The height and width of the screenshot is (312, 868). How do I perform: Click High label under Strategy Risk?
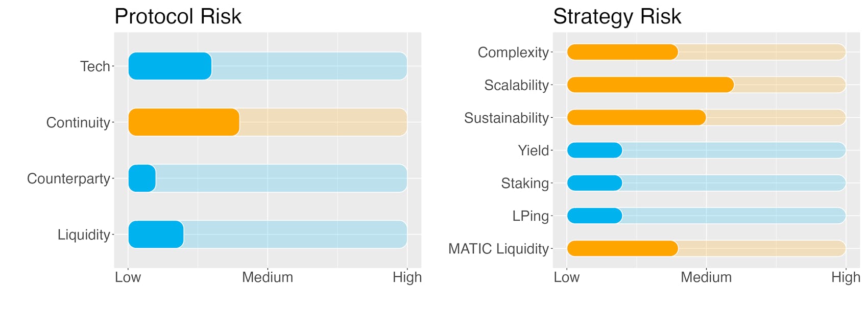pos(846,277)
